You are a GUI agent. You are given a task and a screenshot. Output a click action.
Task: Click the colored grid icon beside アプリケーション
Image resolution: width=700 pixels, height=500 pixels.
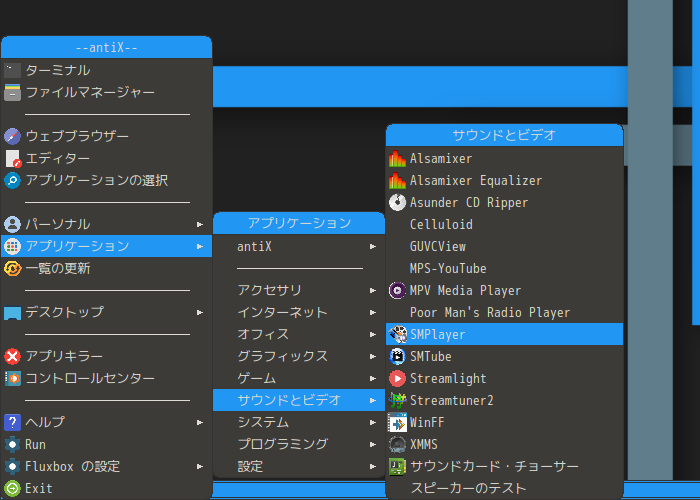(x=12, y=246)
